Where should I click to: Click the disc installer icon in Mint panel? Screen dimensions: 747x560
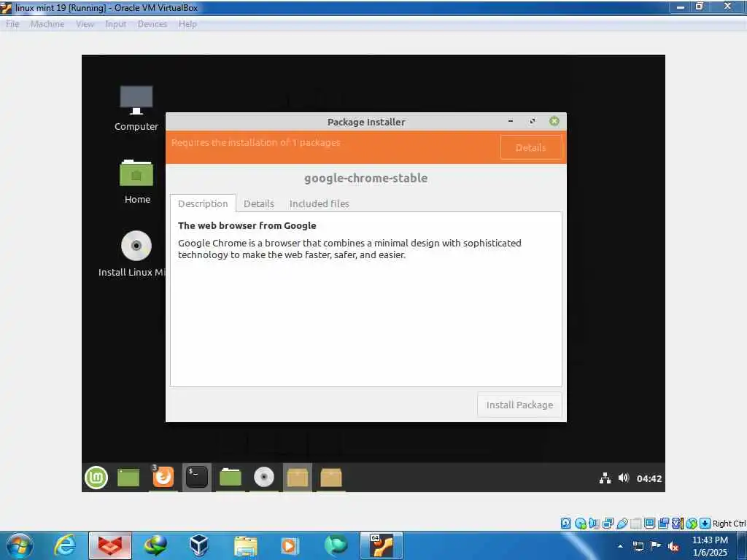tap(264, 477)
